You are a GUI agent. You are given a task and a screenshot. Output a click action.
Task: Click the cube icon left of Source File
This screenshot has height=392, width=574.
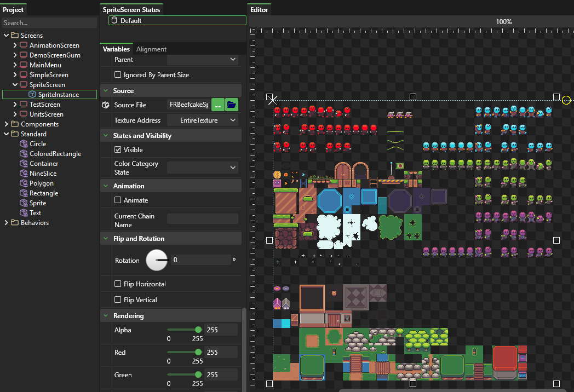pyautogui.click(x=106, y=105)
